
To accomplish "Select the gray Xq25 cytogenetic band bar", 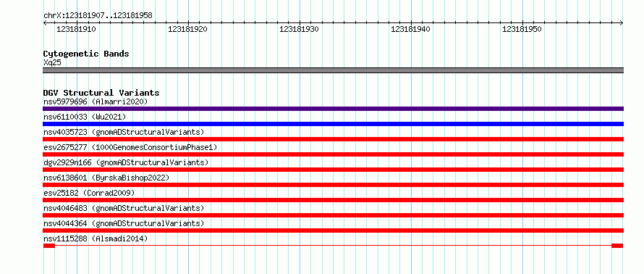I will click(333, 70).
